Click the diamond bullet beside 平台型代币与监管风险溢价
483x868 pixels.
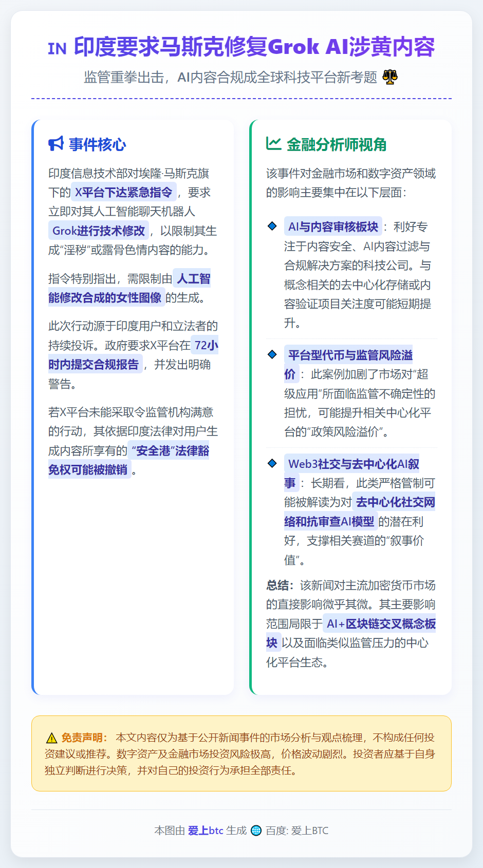pos(272,354)
